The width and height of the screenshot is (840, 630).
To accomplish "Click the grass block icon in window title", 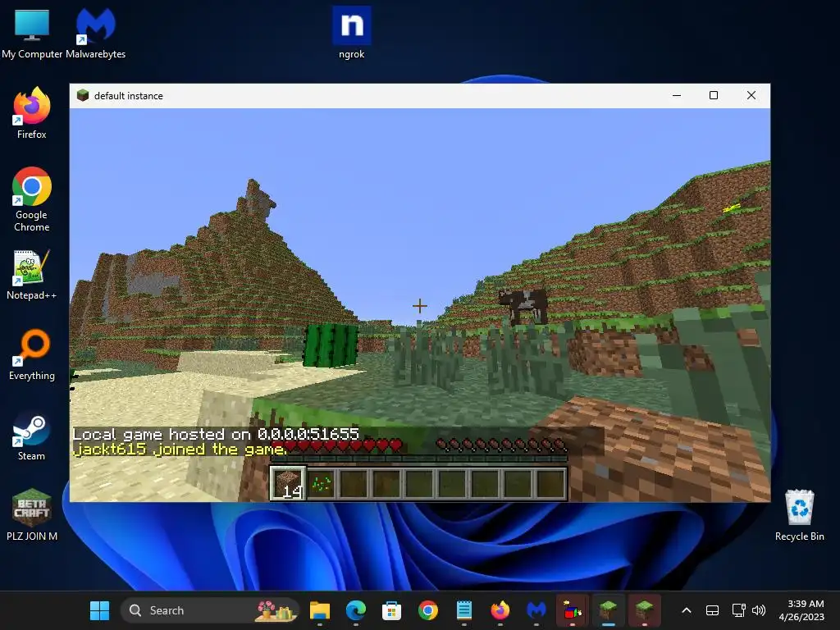I will pos(83,95).
